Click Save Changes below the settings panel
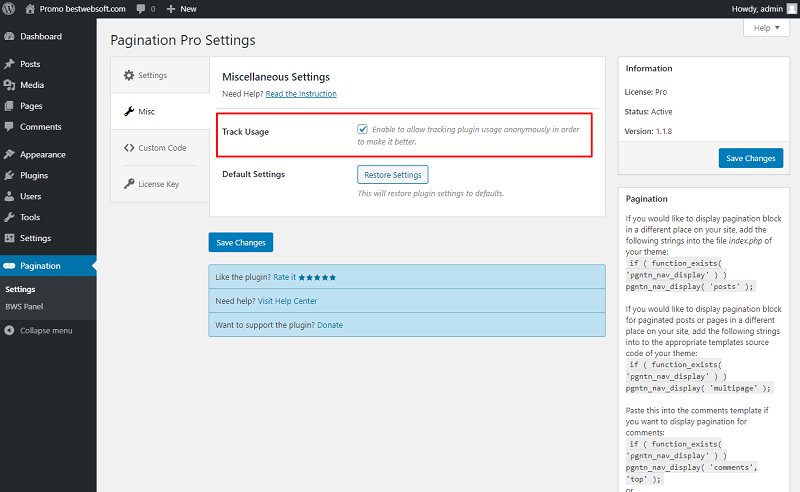The height and width of the screenshot is (492, 800). click(x=241, y=242)
